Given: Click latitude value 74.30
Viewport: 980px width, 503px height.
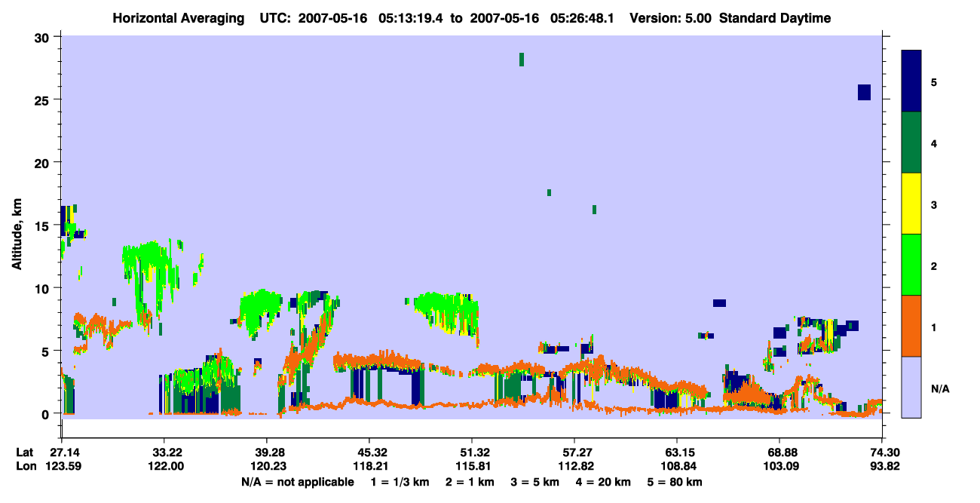Looking at the screenshot, I should point(882,452).
